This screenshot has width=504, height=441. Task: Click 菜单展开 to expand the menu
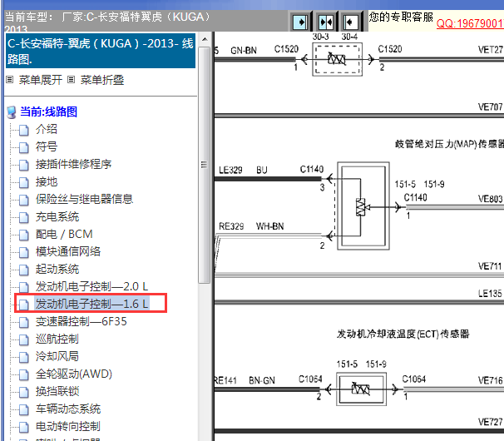(40, 80)
